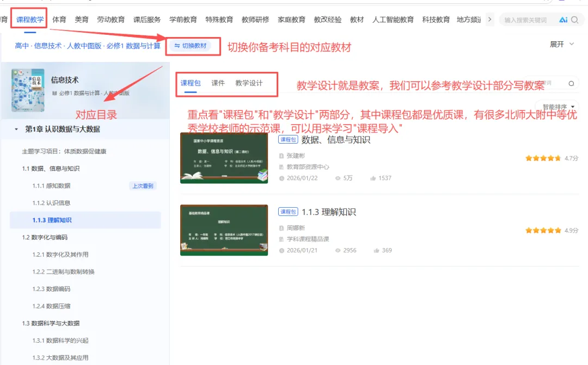Switch to the 课件 tab
The width and height of the screenshot is (588, 365).
(217, 83)
